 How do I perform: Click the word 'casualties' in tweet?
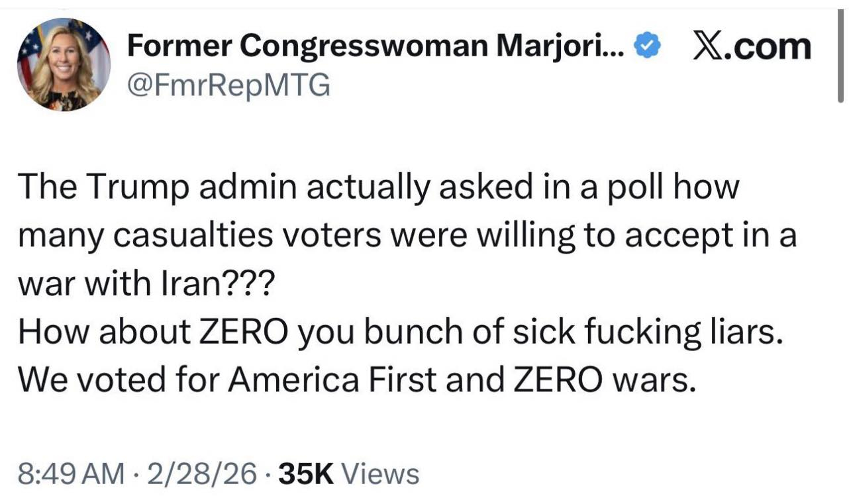click(x=188, y=236)
